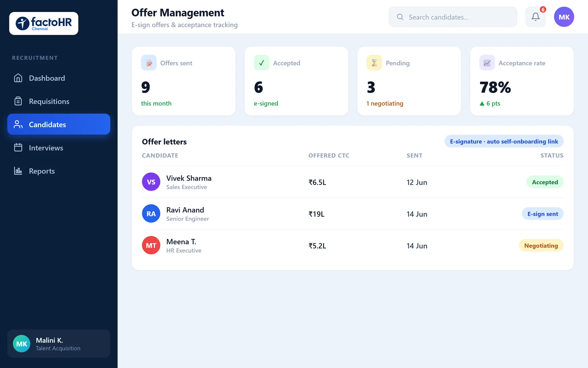588x368 pixels.
Task: Click the Accepted status badge
Action: pos(545,182)
